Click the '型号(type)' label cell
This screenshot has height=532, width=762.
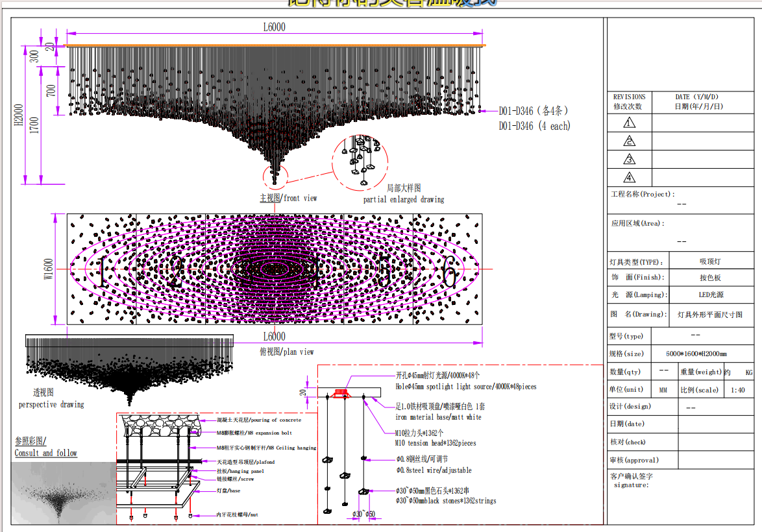pyautogui.click(x=629, y=335)
